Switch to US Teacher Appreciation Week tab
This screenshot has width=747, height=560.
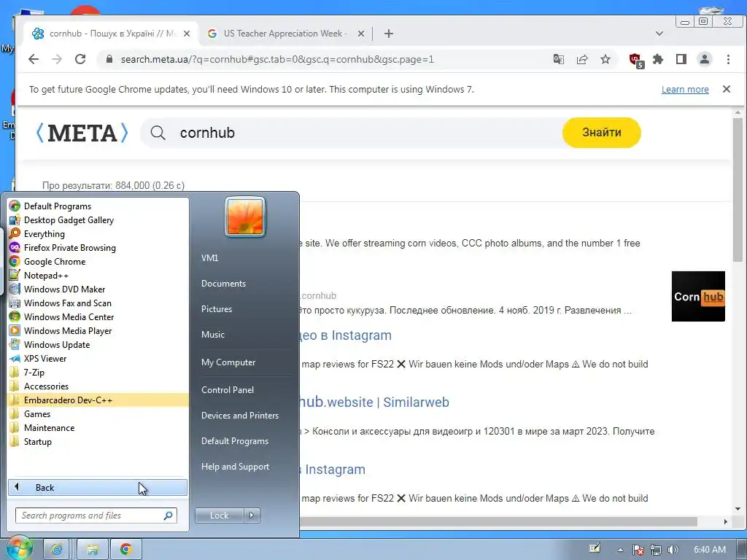[285, 34]
